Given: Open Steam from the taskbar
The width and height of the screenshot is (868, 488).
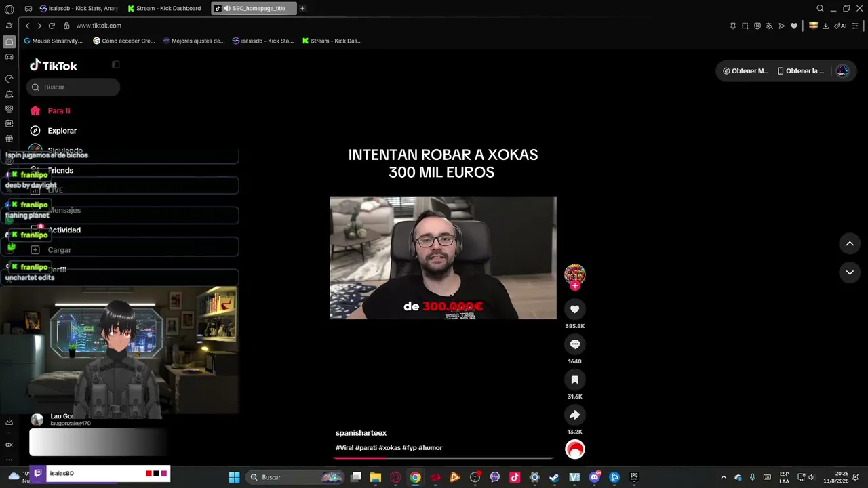Looking at the screenshot, I should (x=554, y=477).
